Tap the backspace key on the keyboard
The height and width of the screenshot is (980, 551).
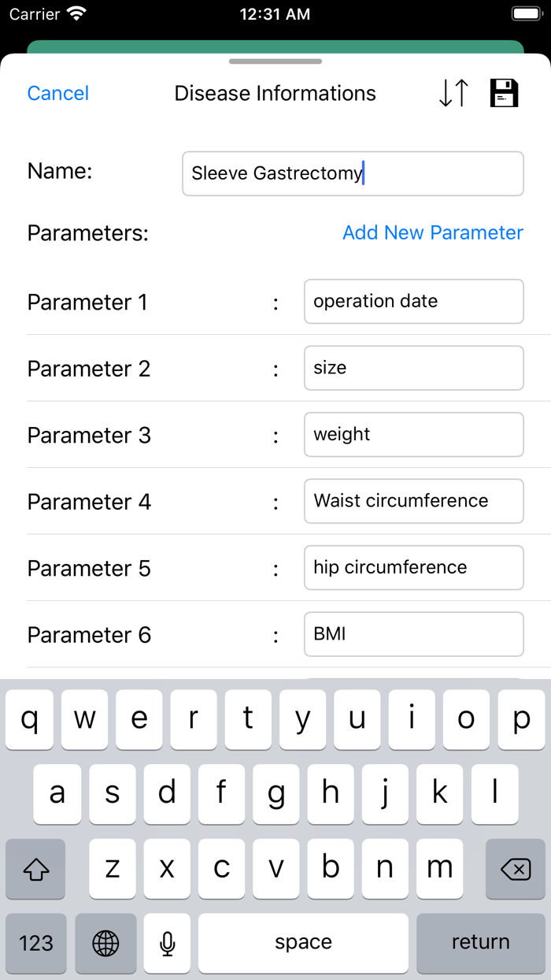515,868
